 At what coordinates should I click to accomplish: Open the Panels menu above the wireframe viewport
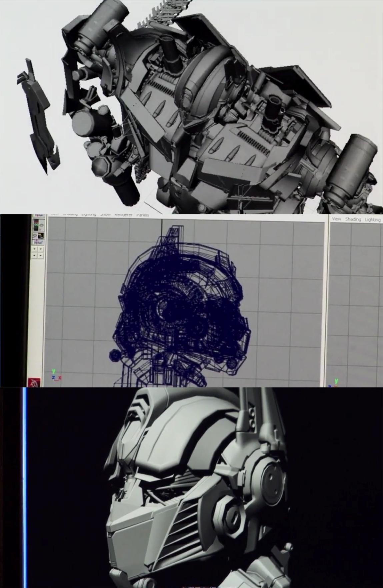142,215
